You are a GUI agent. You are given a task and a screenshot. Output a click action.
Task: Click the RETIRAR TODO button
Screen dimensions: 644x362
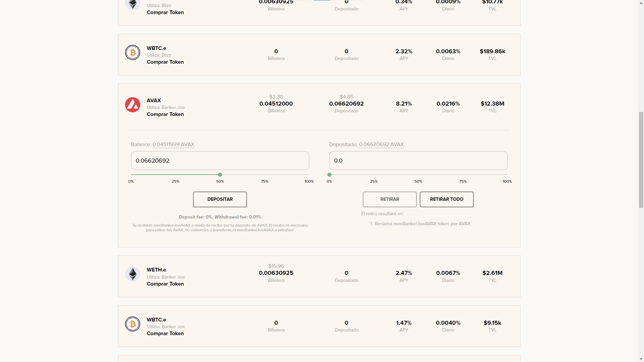point(447,199)
